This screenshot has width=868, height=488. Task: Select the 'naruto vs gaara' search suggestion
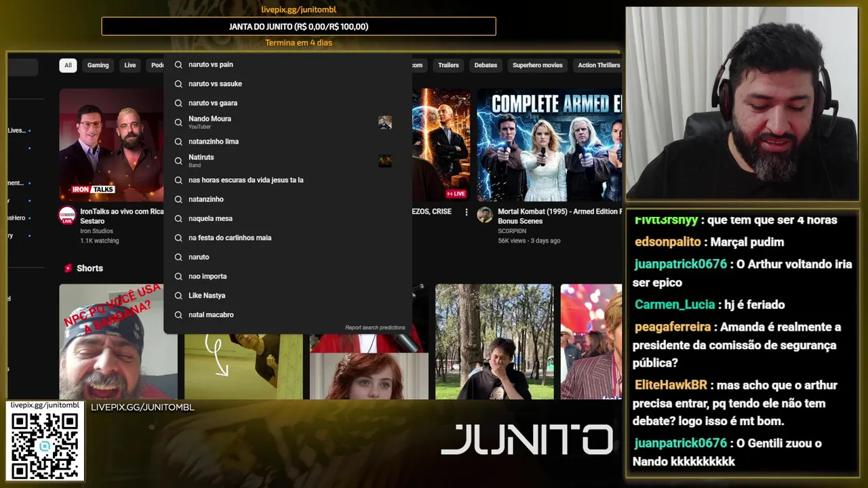coord(288,103)
